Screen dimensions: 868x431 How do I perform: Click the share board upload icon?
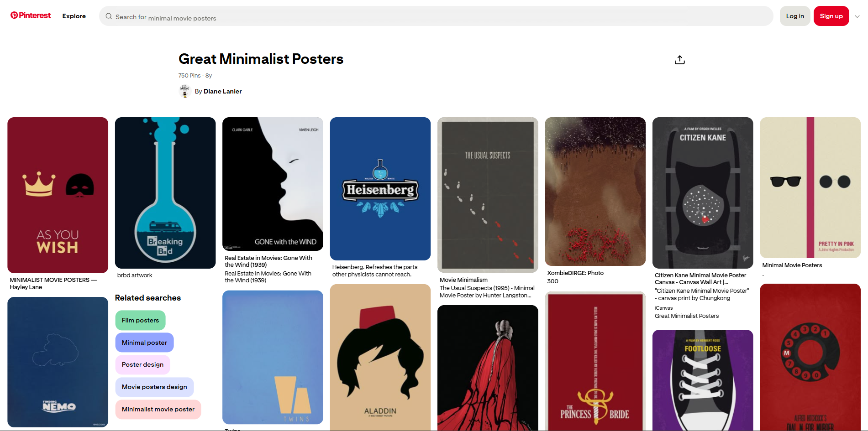pos(679,59)
